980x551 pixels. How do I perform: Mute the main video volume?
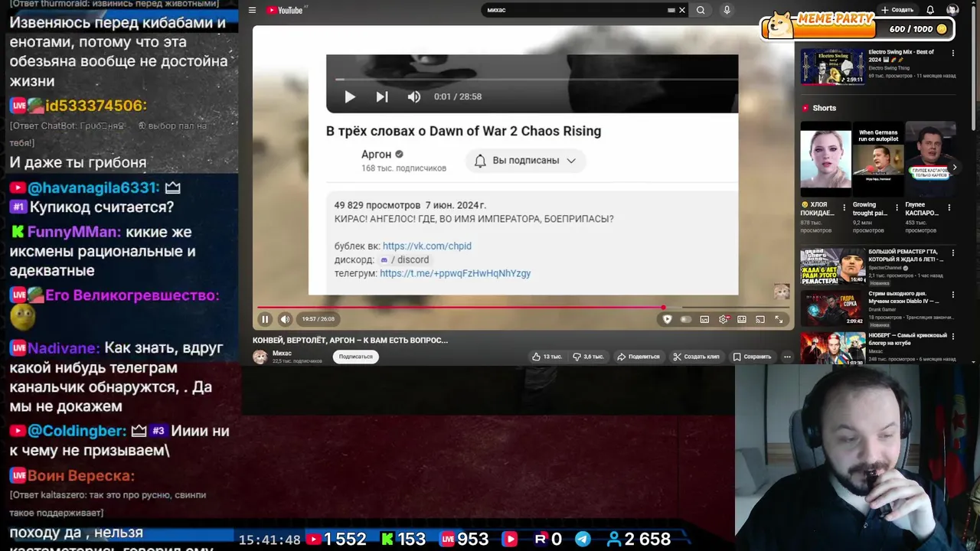tap(285, 319)
